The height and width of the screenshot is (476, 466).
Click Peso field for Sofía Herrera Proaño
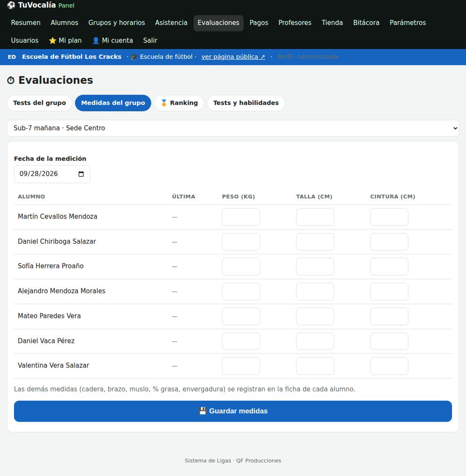coord(241,266)
